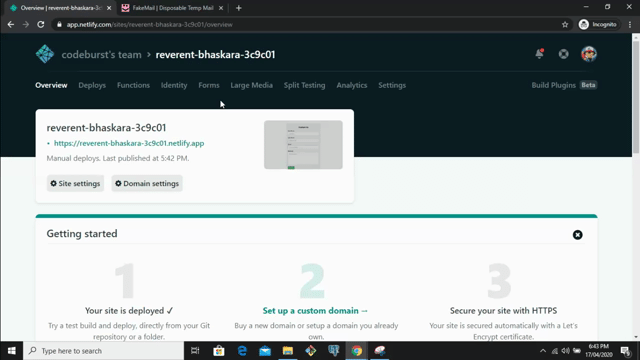
Task: Open File Explorer from taskbar
Action: click(x=288, y=351)
